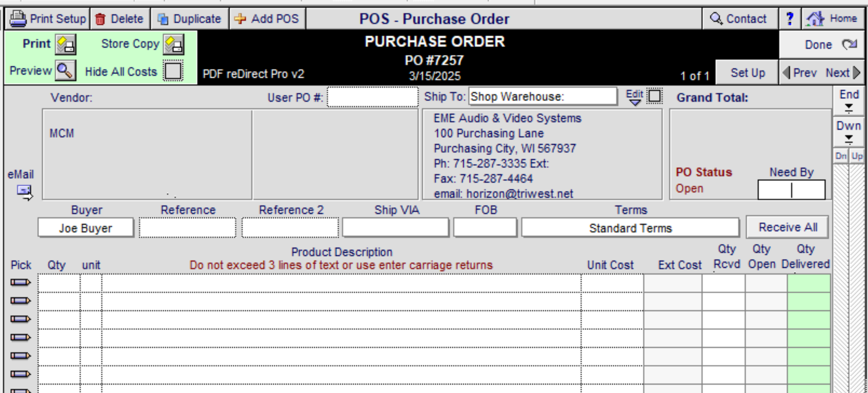Open Preview with the magnifier icon
868x393 pixels.
66,70
